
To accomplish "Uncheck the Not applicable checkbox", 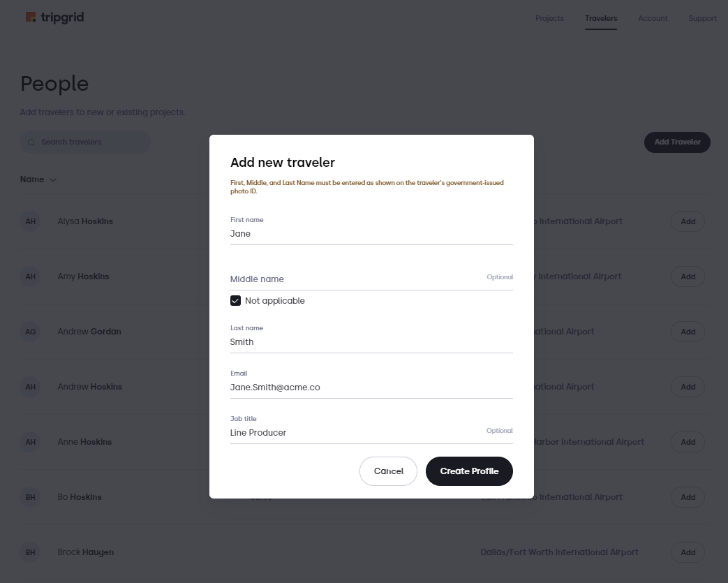I will pyautogui.click(x=235, y=300).
